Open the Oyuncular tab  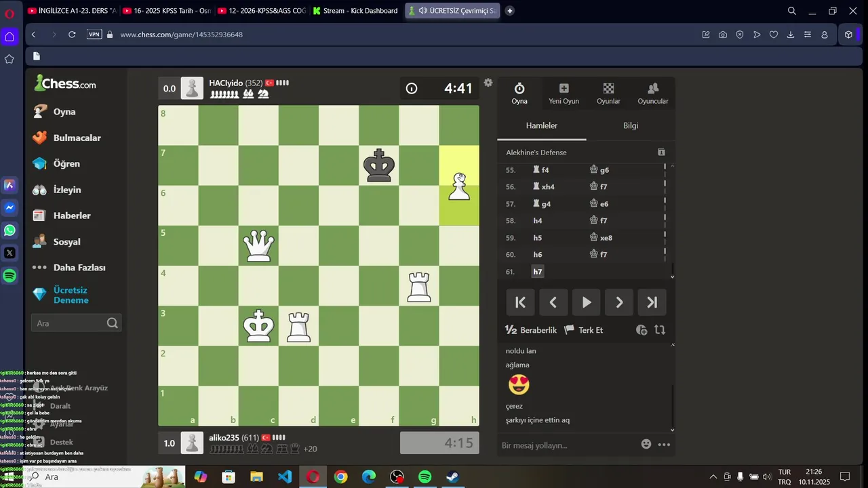tap(653, 94)
